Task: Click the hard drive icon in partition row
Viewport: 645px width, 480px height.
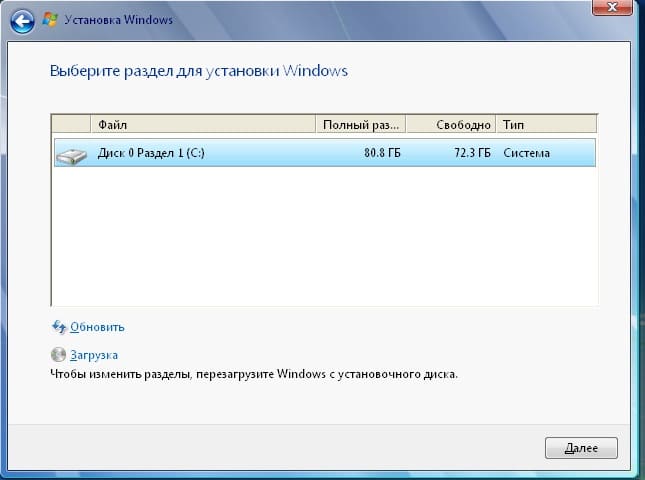Action: click(x=71, y=155)
